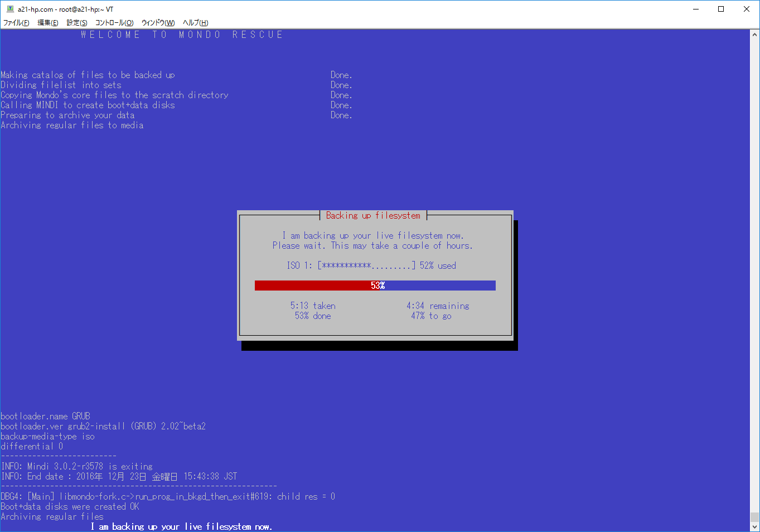Click 'Copying Mondo's core files' line
This screenshot has height=532, width=760.
(x=114, y=95)
